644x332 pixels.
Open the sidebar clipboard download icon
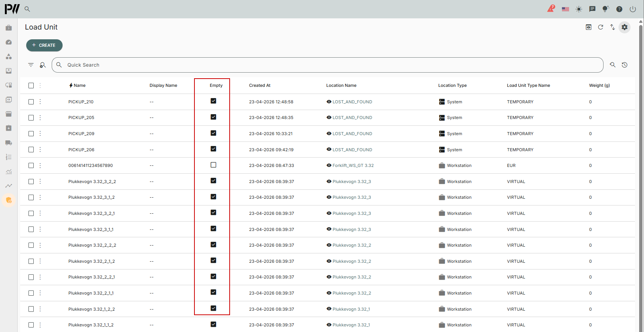coord(9,128)
